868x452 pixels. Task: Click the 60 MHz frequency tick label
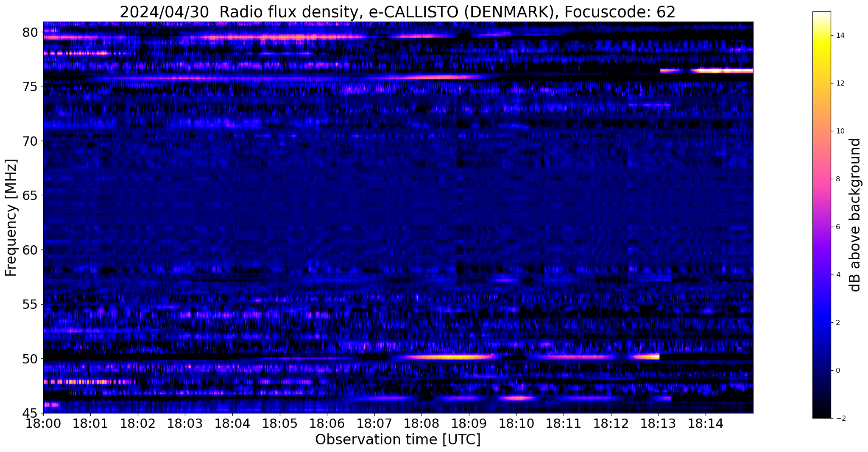(30, 250)
